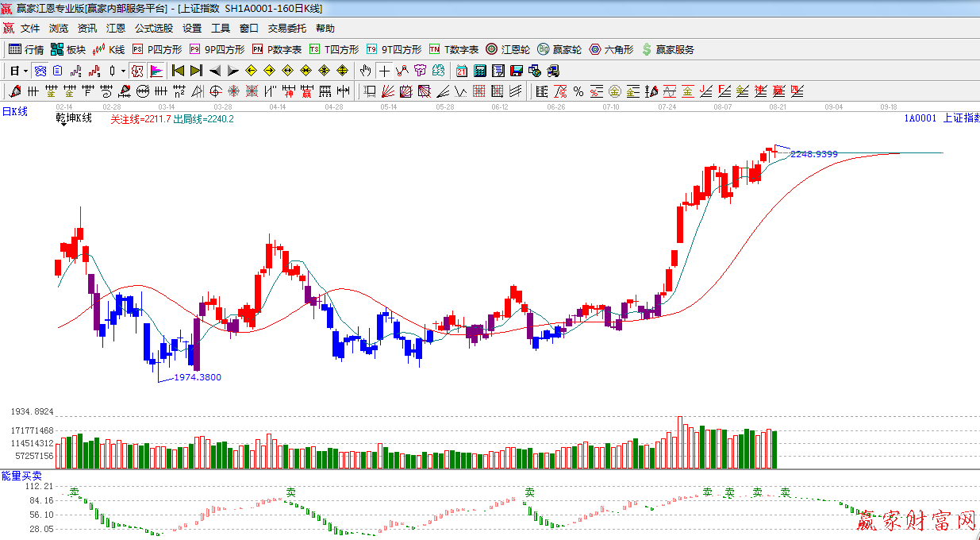Open the 行情 market quotes view
980x540 pixels.
[25, 49]
